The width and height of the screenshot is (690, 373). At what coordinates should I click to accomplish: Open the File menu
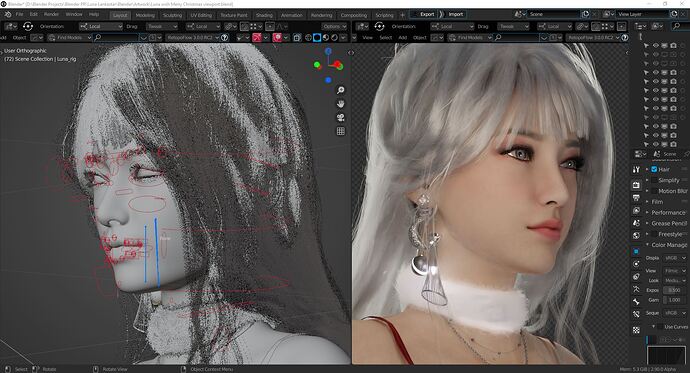19,15
